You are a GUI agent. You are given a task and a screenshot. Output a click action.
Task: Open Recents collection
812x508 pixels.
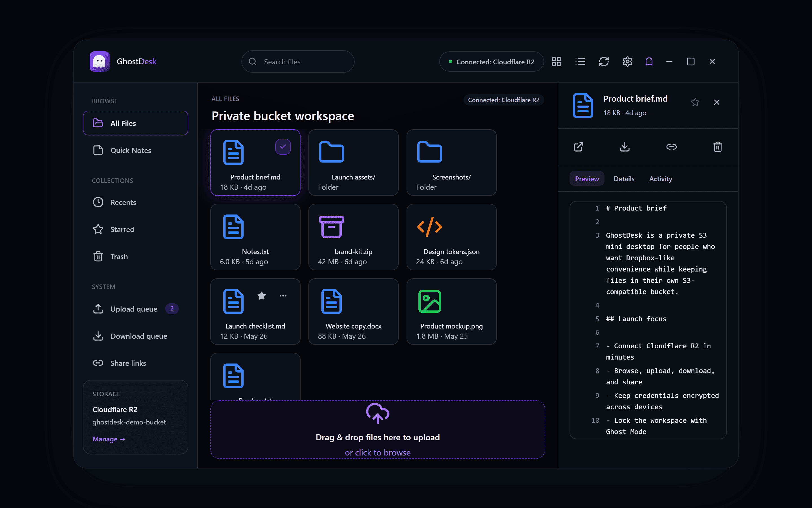136,202
